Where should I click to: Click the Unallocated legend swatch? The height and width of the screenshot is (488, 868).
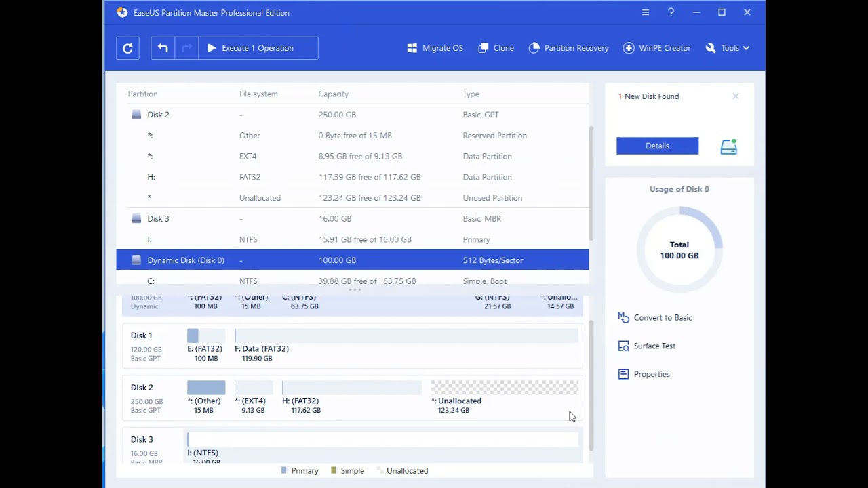point(380,470)
